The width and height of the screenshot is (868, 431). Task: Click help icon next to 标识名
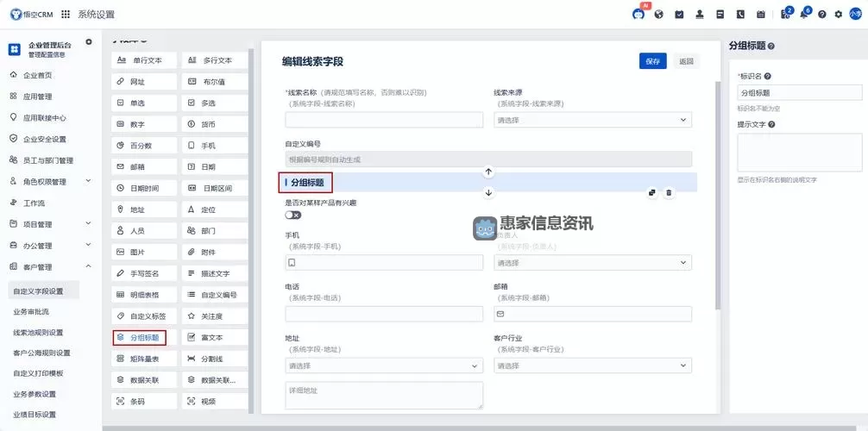point(768,77)
